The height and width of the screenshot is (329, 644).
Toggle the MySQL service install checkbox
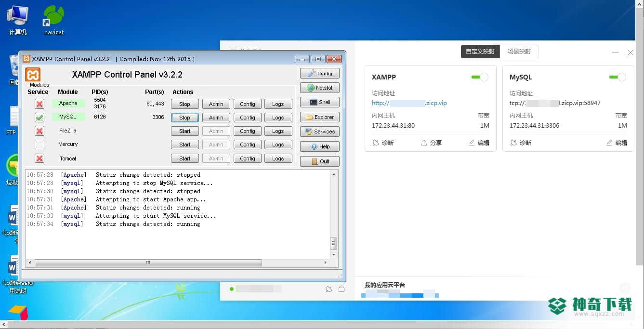pyautogui.click(x=39, y=117)
